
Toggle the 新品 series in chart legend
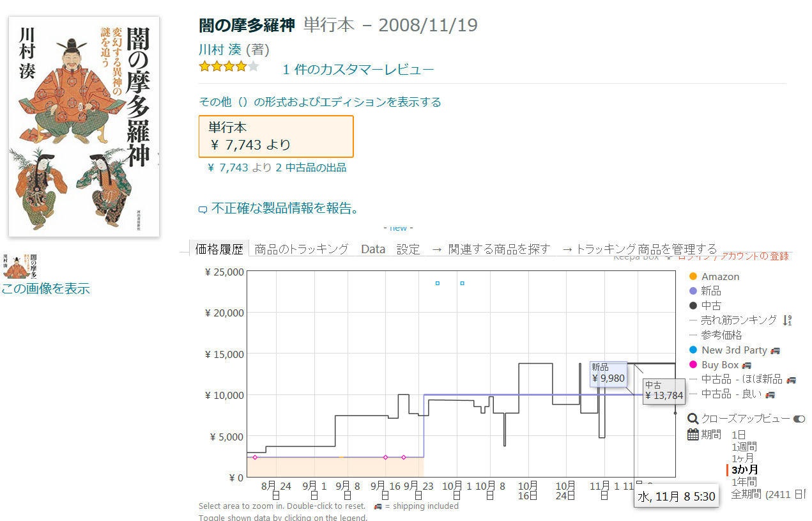coord(705,291)
